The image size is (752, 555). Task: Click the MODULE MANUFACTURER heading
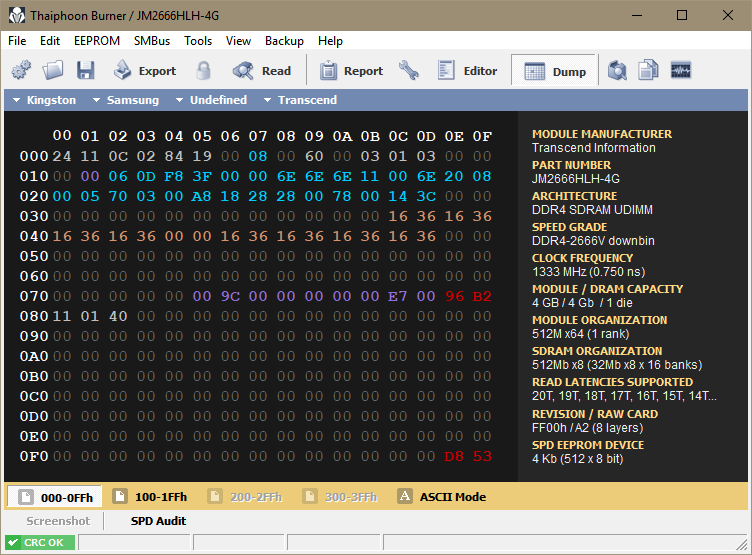point(602,134)
